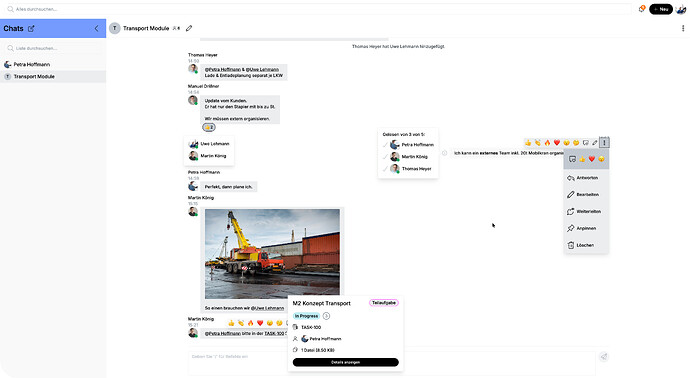Viewport: 690px width, 378px height.
Task: Click @Uwe Lehmann mention in Thomas Heyer's message
Action: tap(262, 70)
